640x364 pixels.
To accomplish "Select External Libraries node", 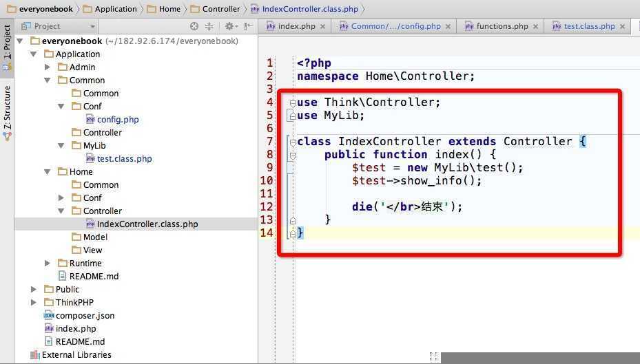I will [71, 354].
